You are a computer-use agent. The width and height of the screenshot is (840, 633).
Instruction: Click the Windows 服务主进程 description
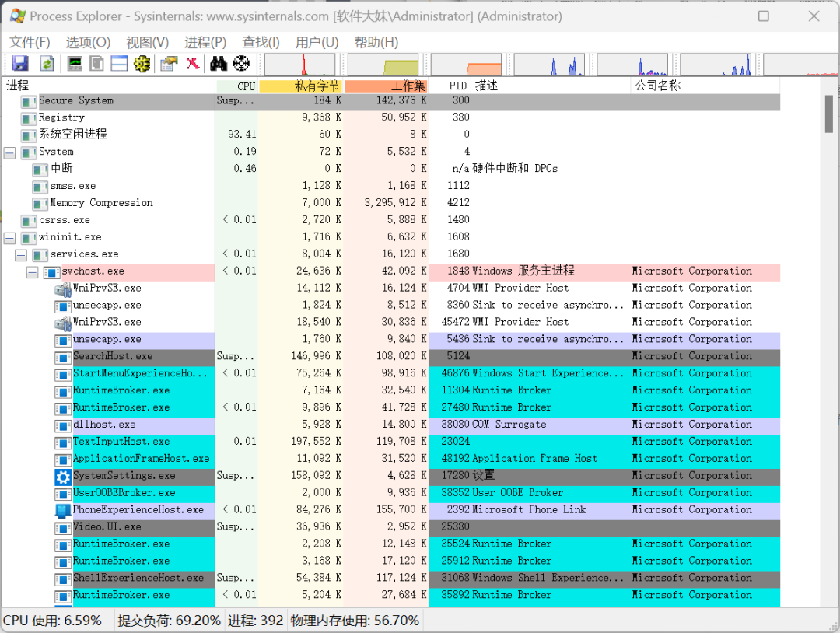pos(523,271)
